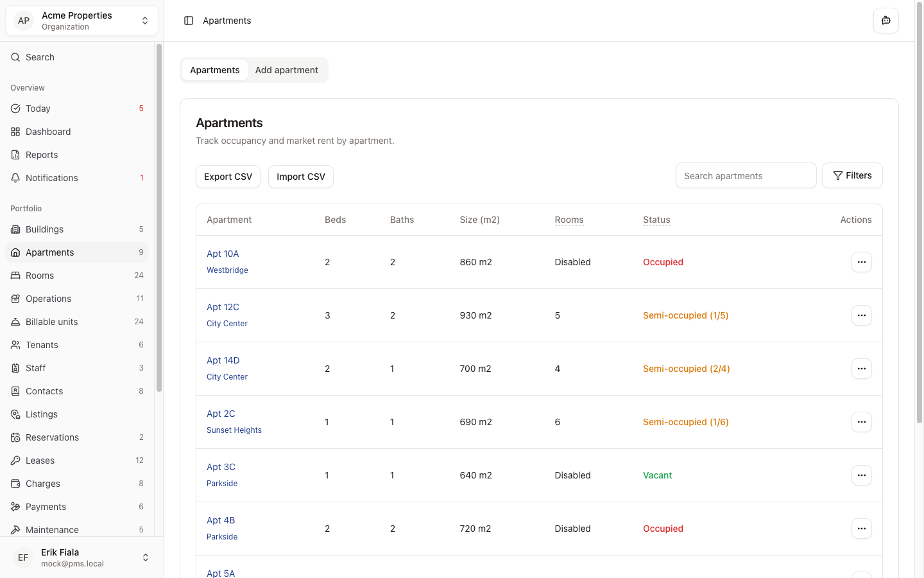This screenshot has height=578, width=924.
Task: Open the Apt 12C link
Action: (x=223, y=307)
